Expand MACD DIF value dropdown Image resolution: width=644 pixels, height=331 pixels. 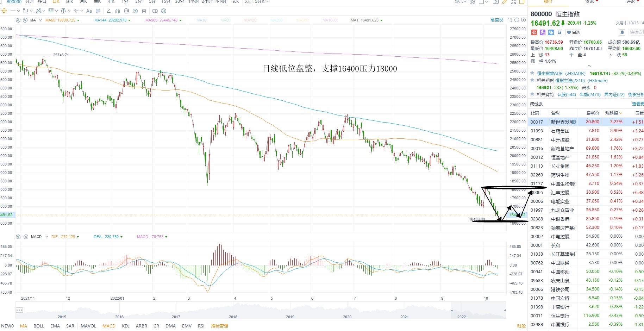[x=78, y=237]
